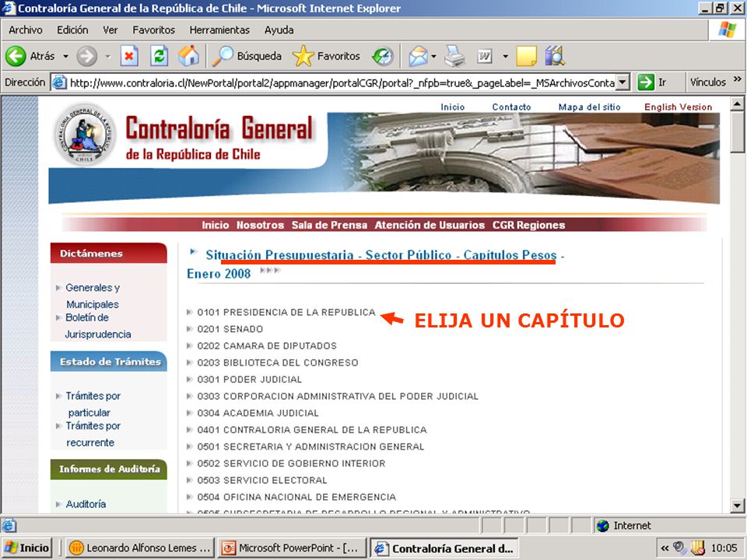
Task: Click the yellow shield tray icon
Action: coord(698,548)
